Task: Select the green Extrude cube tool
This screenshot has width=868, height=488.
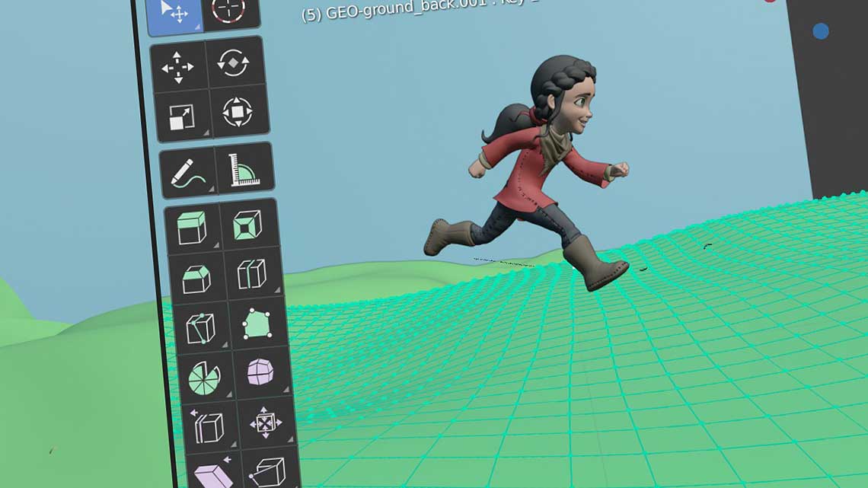Action: pyautogui.click(x=196, y=225)
